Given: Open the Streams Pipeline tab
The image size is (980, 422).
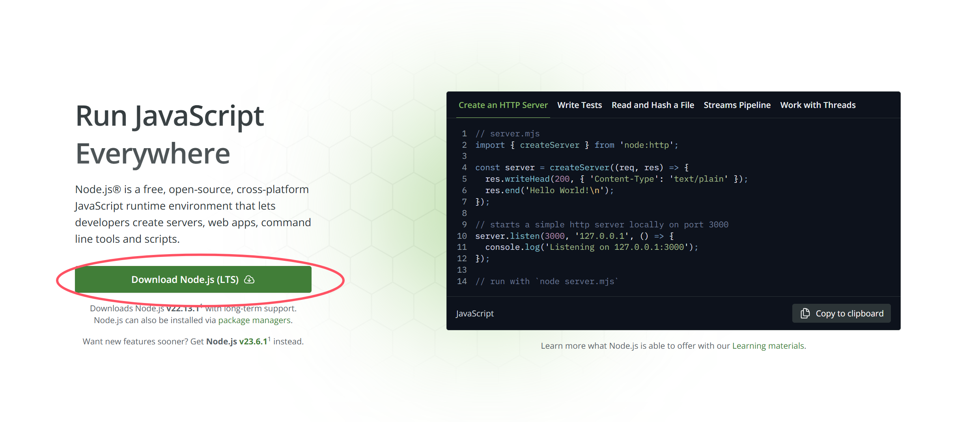Looking at the screenshot, I should pyautogui.click(x=737, y=105).
